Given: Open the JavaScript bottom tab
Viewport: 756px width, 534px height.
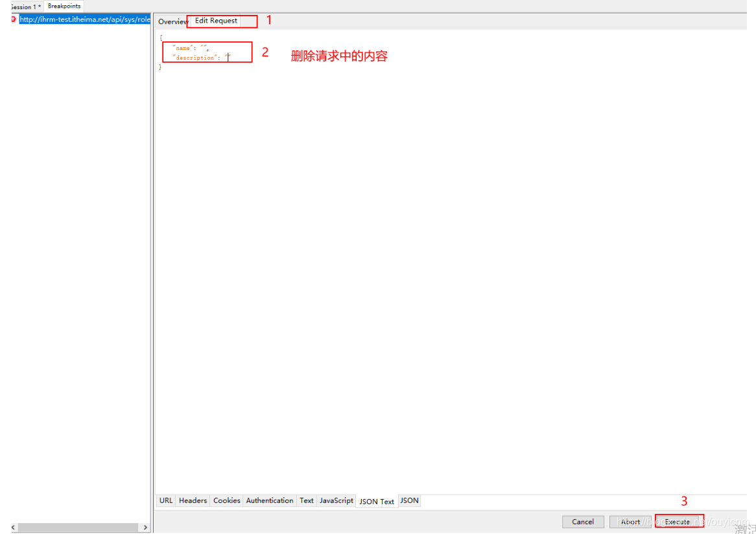Looking at the screenshot, I should coord(337,500).
